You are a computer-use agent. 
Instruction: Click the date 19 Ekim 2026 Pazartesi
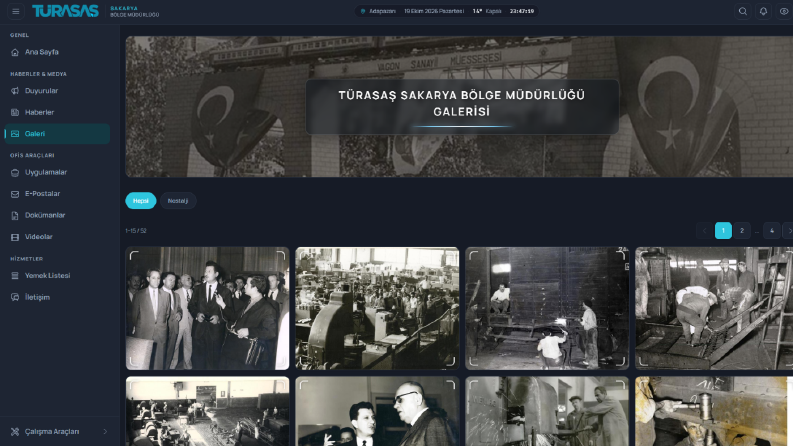pos(434,11)
